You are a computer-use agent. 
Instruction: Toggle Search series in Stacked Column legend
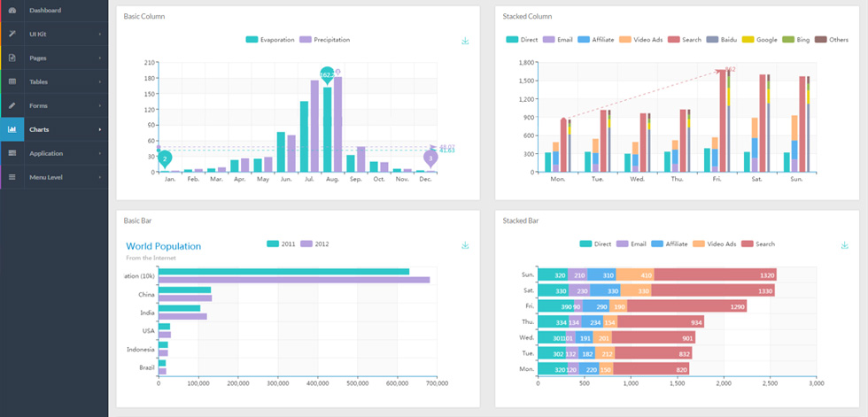coord(684,40)
